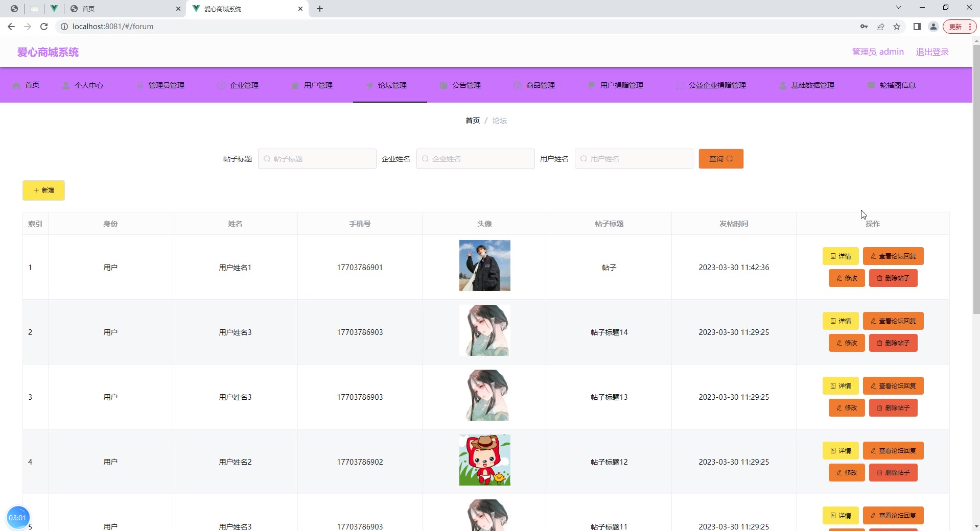The width and height of the screenshot is (980, 531).
Task: Click 退出登录 to log out
Action: pyautogui.click(x=932, y=52)
